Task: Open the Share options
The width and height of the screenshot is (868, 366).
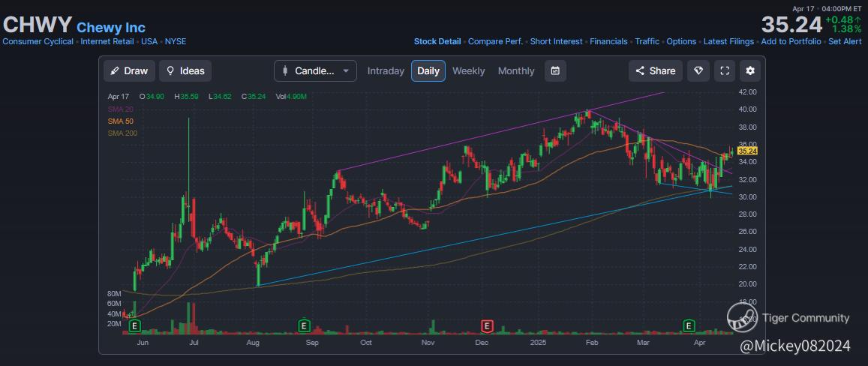Action: [656, 70]
